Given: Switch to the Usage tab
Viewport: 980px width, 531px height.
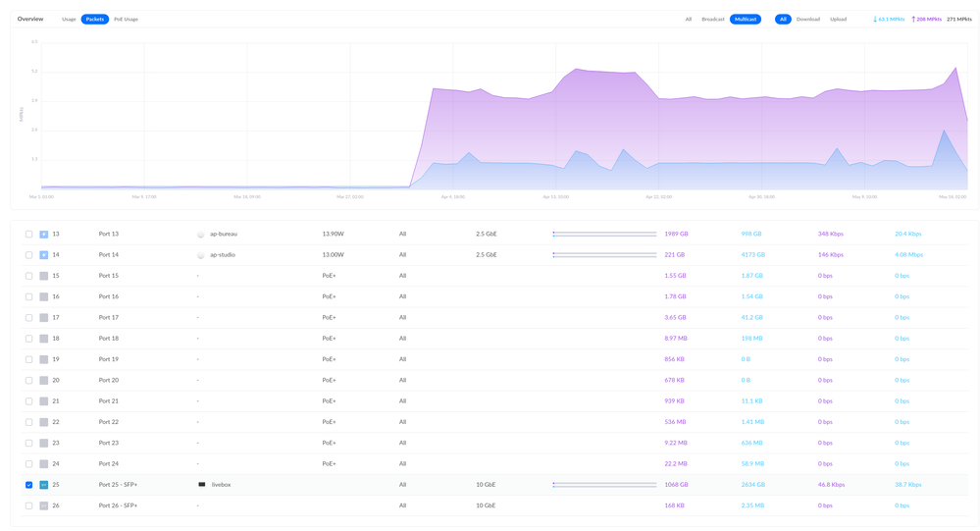Looking at the screenshot, I should 69,20.
